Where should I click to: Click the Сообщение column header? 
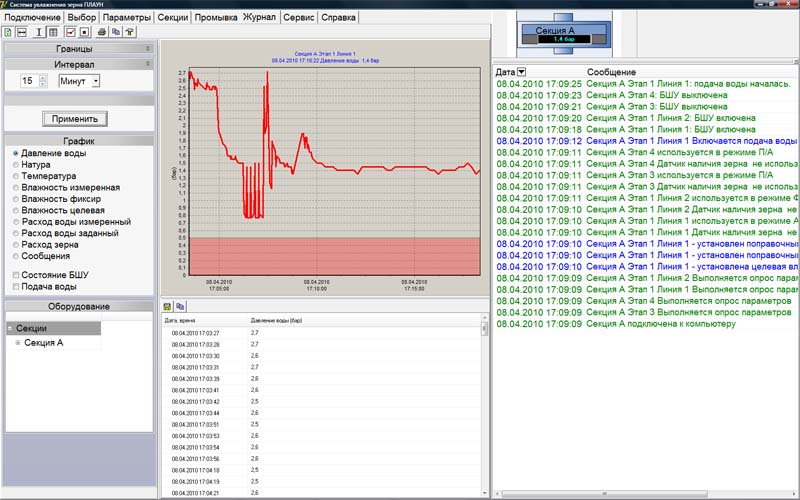611,72
